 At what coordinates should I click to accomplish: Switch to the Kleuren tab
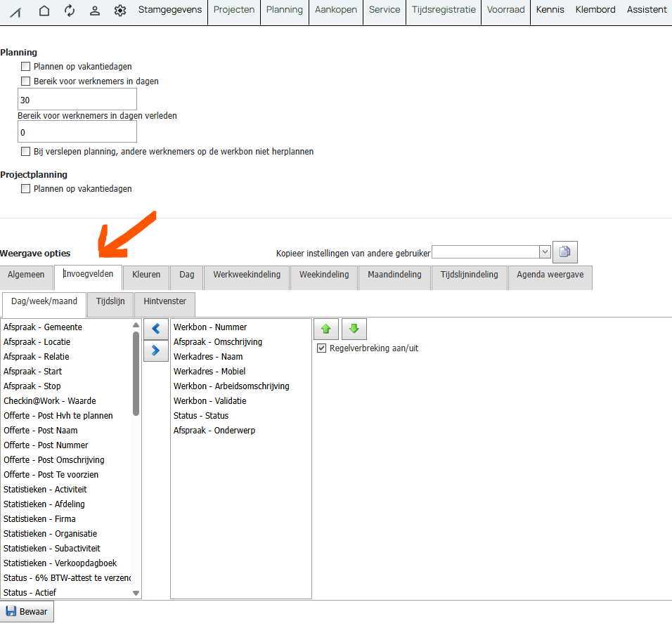pyautogui.click(x=146, y=277)
